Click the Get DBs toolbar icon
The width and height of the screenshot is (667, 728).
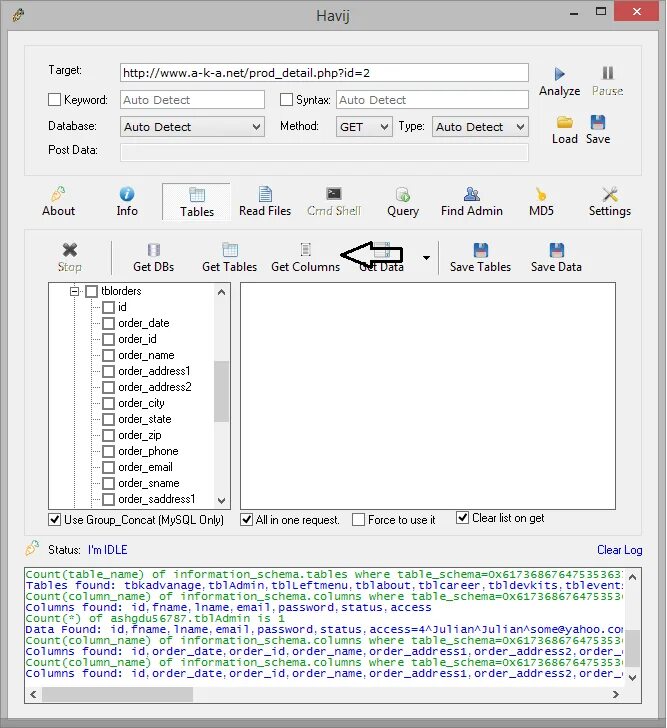tap(154, 250)
